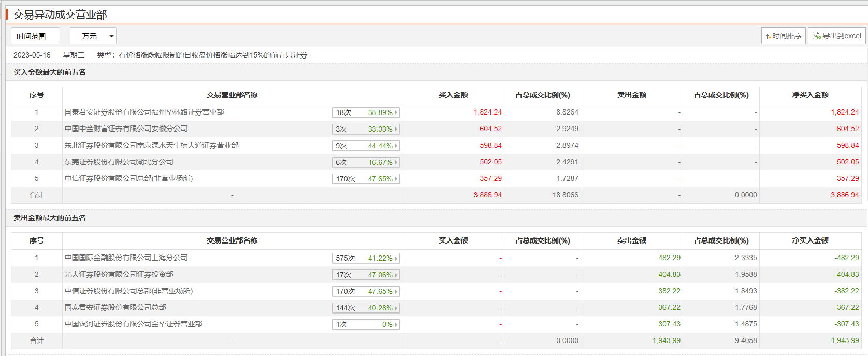
Task: Click the Excel sheet icon in 导出到excel
Action: pos(817,36)
